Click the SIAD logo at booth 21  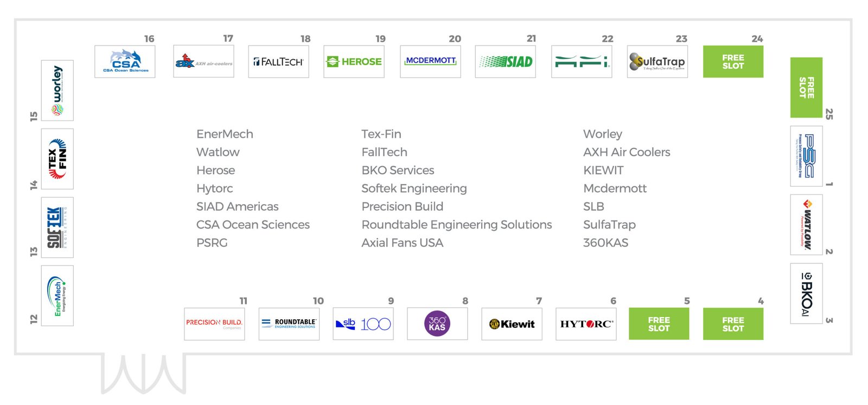pos(505,61)
